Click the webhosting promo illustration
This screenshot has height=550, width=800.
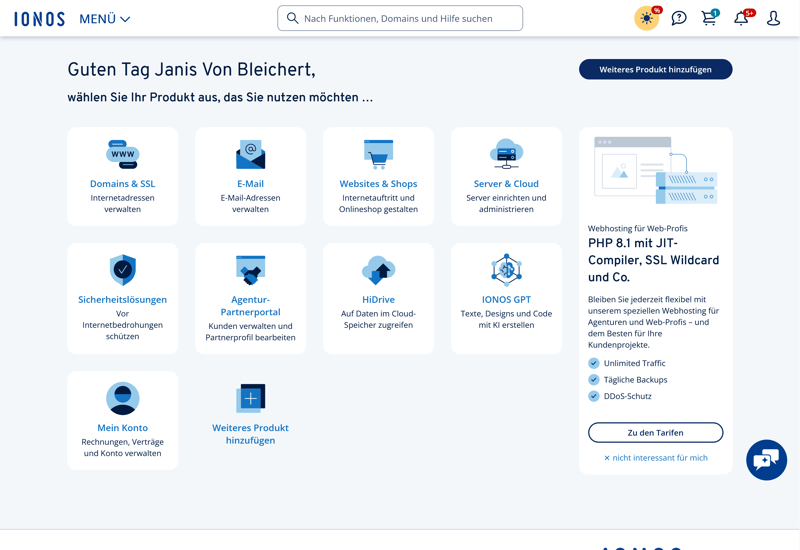point(656,170)
